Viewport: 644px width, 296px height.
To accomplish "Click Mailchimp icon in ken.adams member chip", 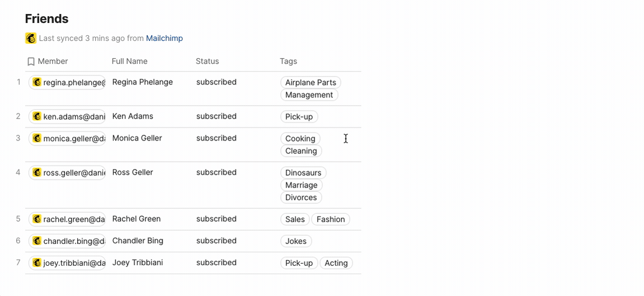I will (x=37, y=116).
